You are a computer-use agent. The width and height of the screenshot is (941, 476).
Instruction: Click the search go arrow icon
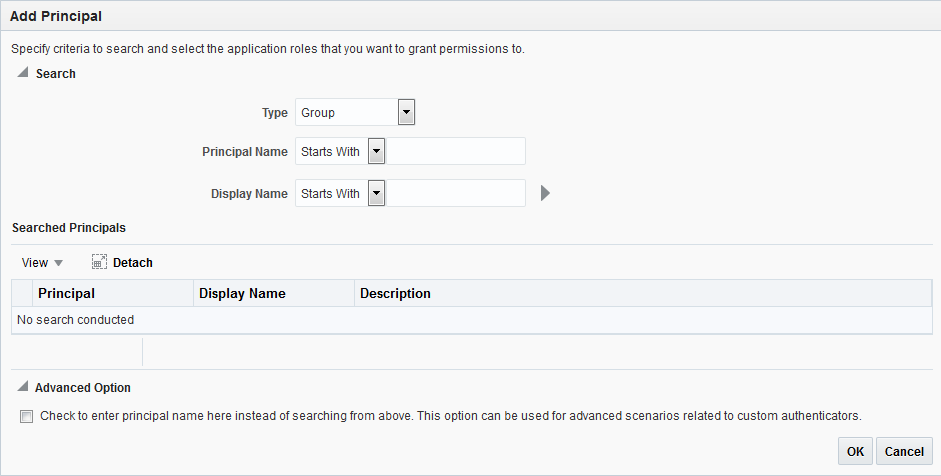pos(545,194)
